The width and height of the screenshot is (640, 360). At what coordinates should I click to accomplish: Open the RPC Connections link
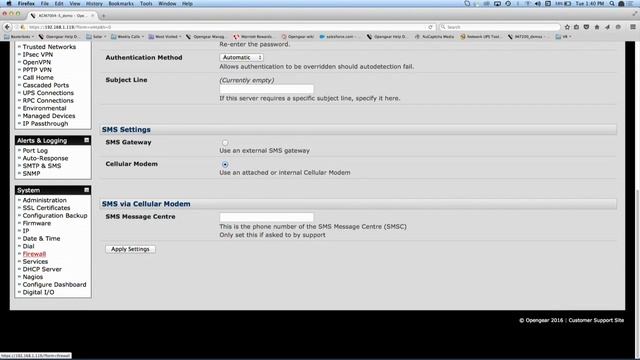click(x=48, y=100)
